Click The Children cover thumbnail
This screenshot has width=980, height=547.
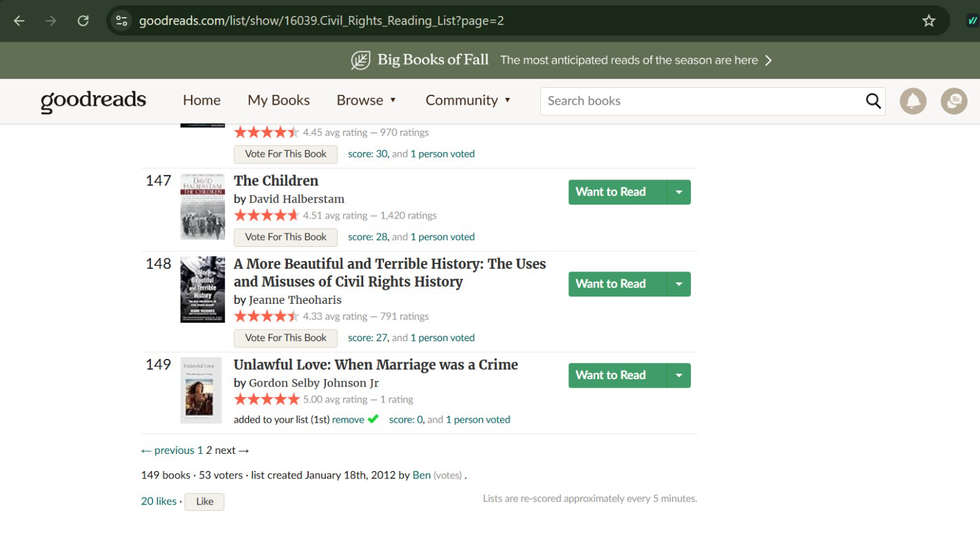203,206
